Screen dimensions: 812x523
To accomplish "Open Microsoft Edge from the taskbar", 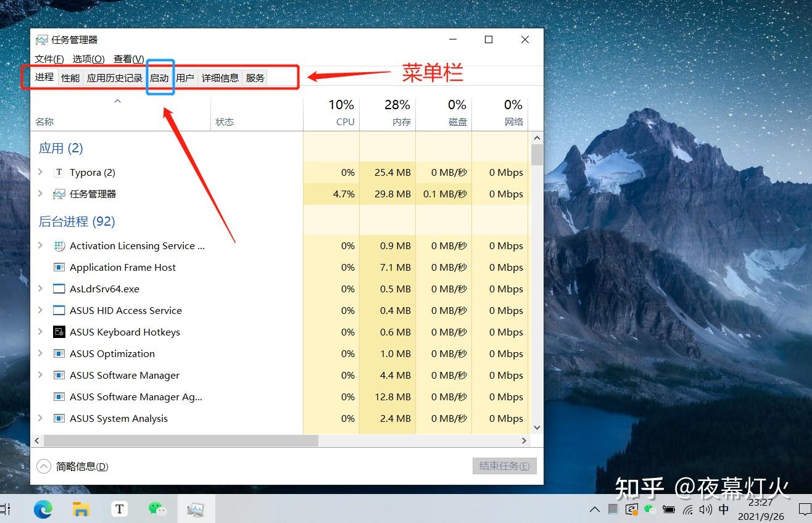I will pos(43,509).
